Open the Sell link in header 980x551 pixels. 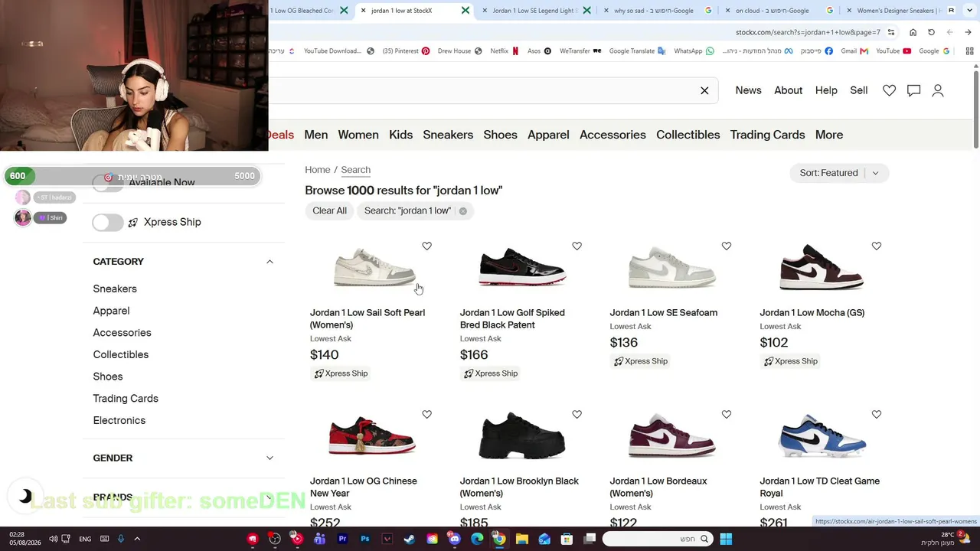pos(859,90)
